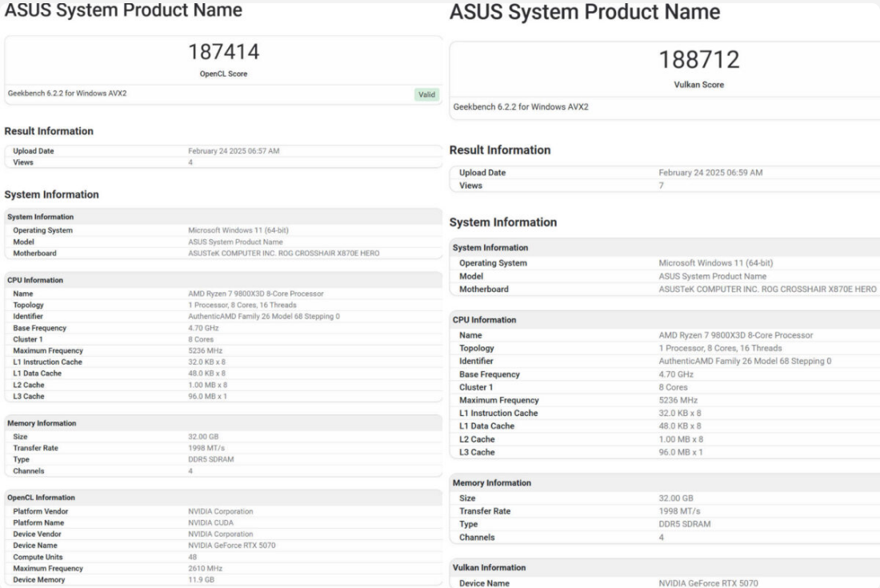Click 'Geekbench 6.2.2 for Windows AVX2' under OpenCL score
This screenshot has height=588, width=880.
pyautogui.click(x=67, y=93)
